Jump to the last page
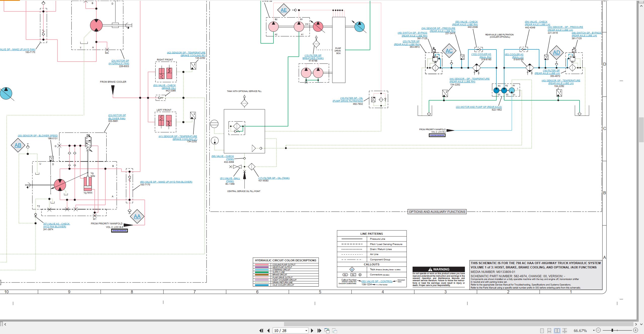 coord(319,330)
